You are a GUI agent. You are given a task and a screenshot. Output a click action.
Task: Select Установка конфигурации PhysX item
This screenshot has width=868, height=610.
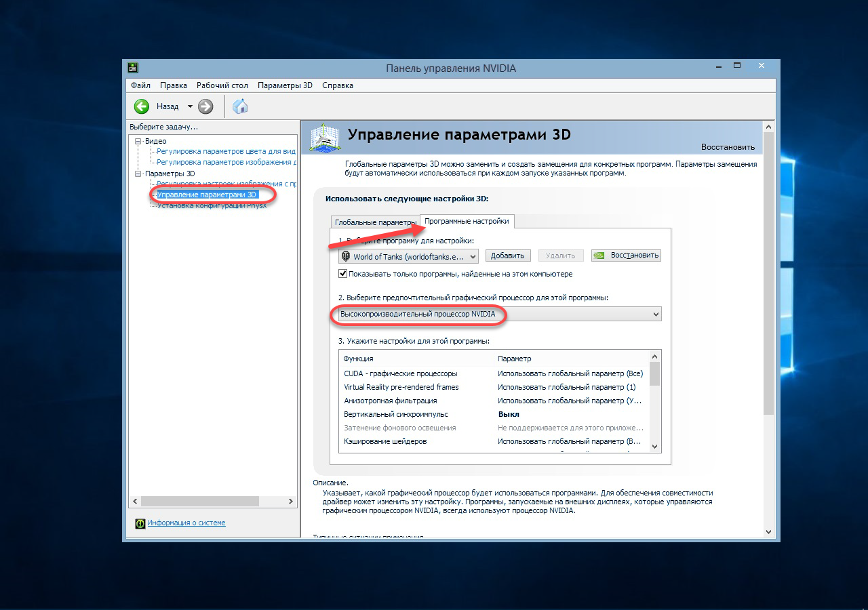coord(212,205)
